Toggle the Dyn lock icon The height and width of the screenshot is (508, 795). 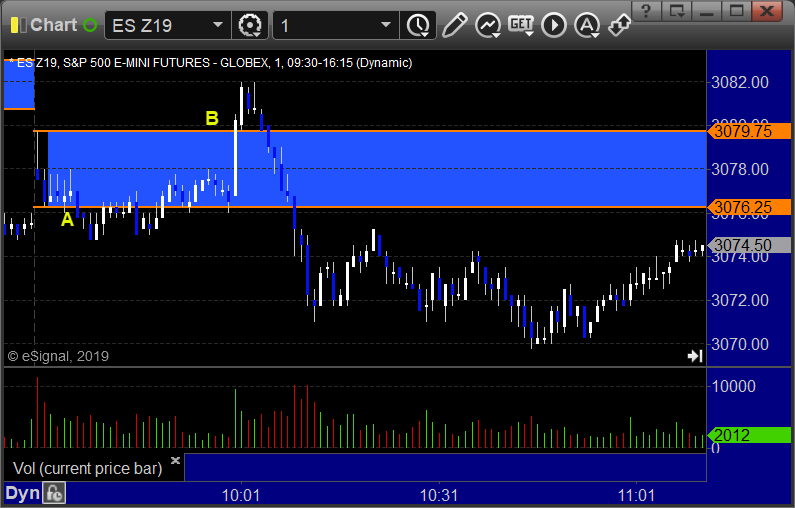pyautogui.click(x=54, y=493)
